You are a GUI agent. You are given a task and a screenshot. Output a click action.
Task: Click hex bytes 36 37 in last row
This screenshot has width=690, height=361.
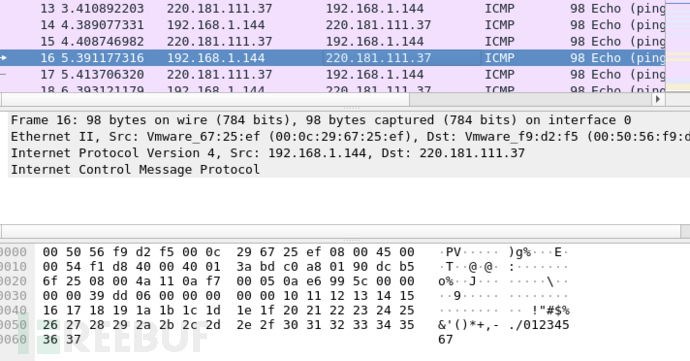tap(62, 339)
